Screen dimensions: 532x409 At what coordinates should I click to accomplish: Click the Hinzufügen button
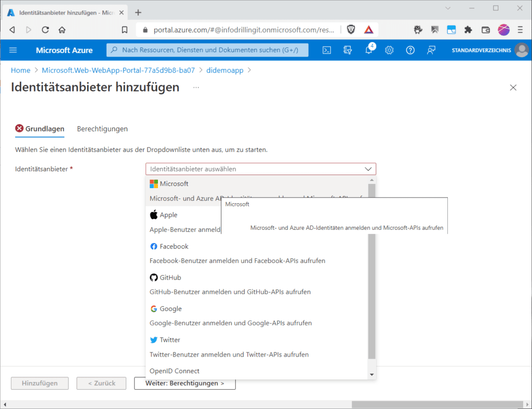(x=39, y=383)
